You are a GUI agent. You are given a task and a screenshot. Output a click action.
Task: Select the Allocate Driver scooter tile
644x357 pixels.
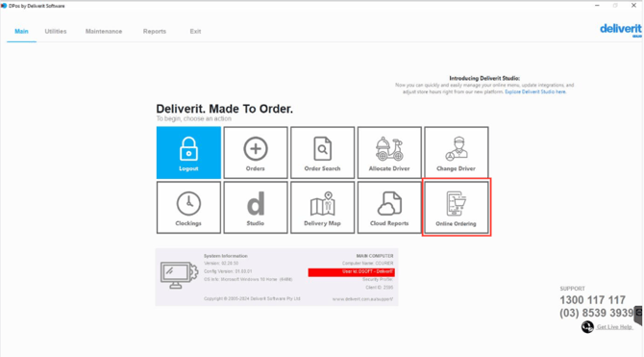click(x=389, y=153)
